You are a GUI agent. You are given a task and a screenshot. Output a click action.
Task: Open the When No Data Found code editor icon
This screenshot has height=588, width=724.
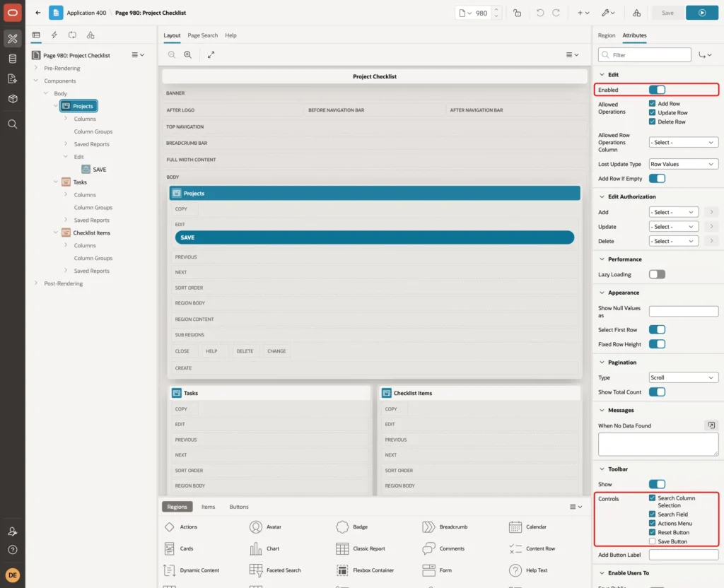click(711, 425)
